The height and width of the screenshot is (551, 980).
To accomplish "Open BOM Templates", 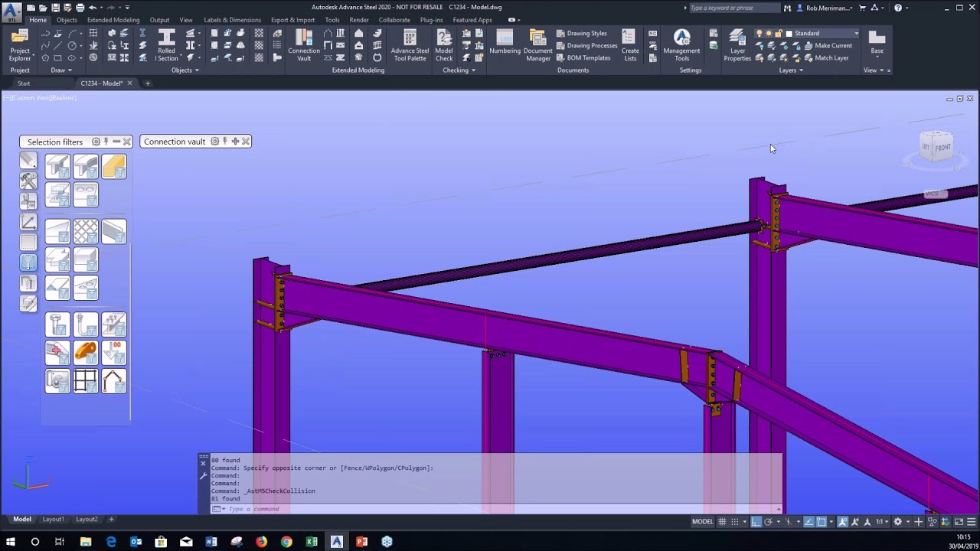I will click(x=583, y=57).
